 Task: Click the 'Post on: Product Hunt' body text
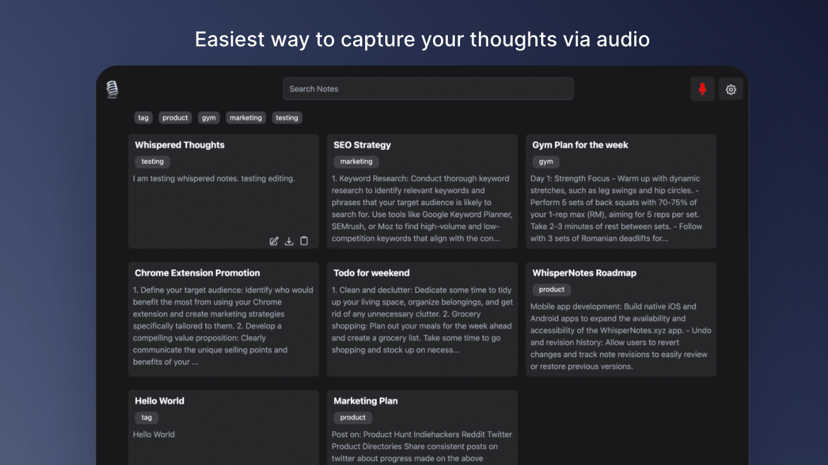pos(422,447)
